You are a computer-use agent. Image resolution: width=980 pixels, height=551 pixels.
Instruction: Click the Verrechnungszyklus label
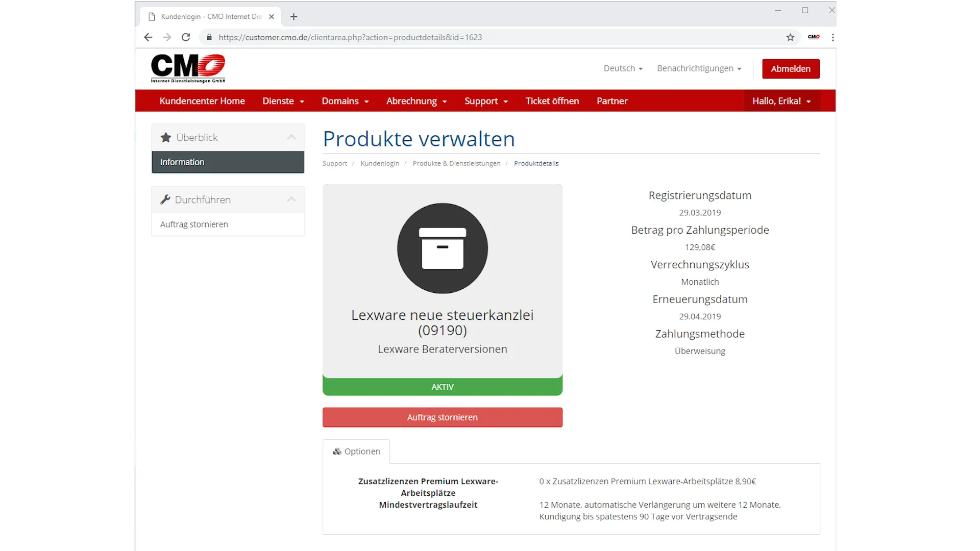pyautogui.click(x=700, y=265)
